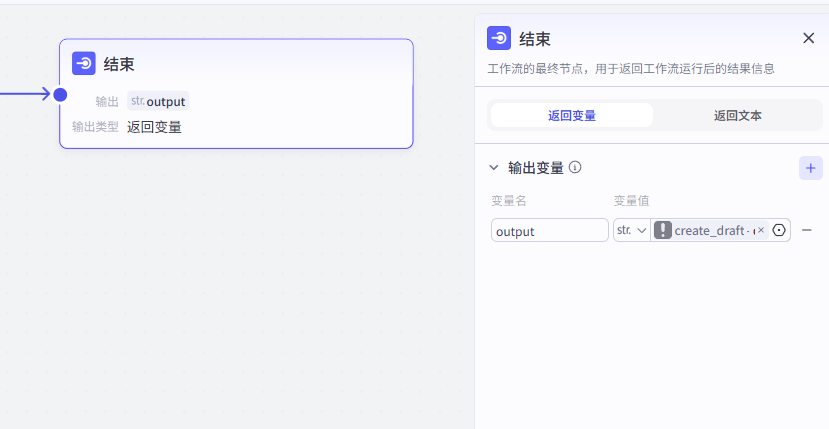Click the node's input connection port

click(x=60, y=95)
